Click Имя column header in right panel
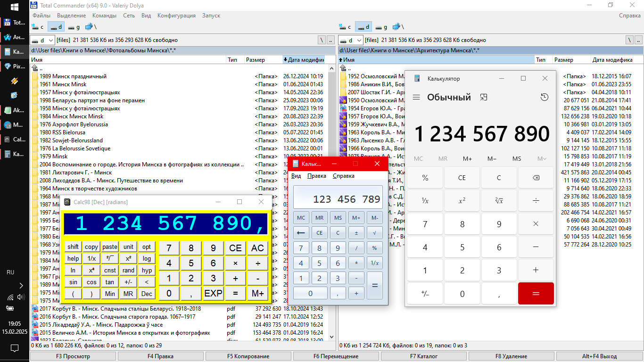This screenshot has width=644, height=362. click(436, 60)
